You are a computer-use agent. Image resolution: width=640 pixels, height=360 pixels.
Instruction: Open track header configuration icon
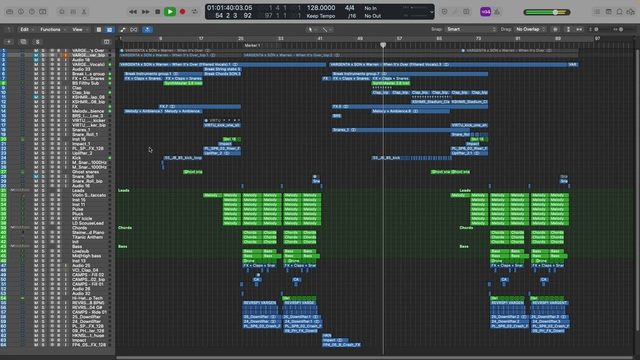tap(107, 42)
